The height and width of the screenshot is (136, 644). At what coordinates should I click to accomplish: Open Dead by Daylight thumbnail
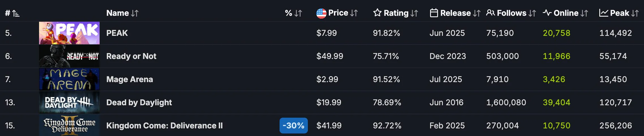(x=69, y=102)
